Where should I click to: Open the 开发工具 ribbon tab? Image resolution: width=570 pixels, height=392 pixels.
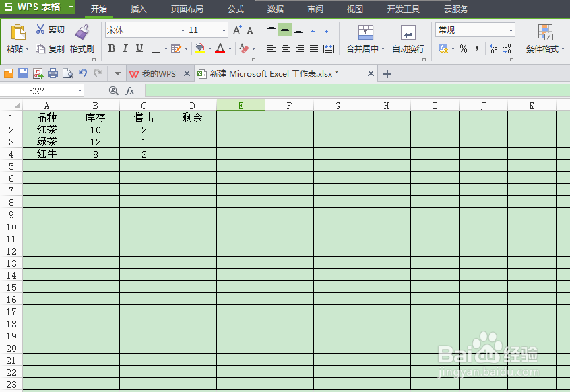click(x=404, y=9)
